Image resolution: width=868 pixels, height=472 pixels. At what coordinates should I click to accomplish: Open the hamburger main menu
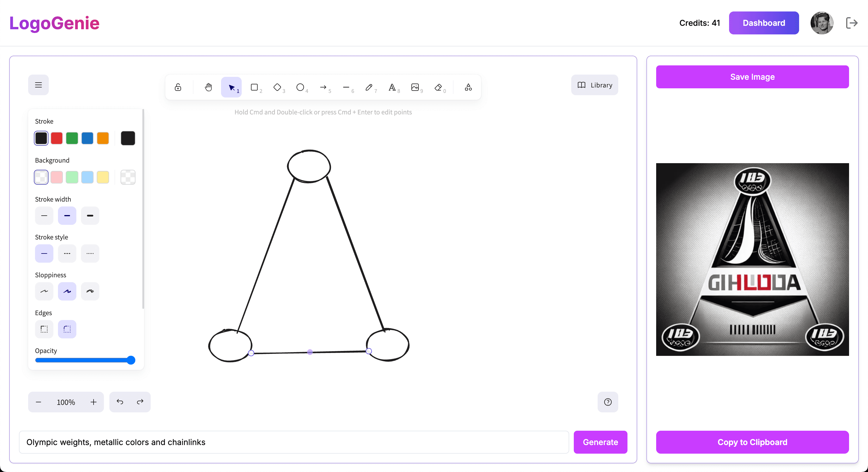point(38,85)
